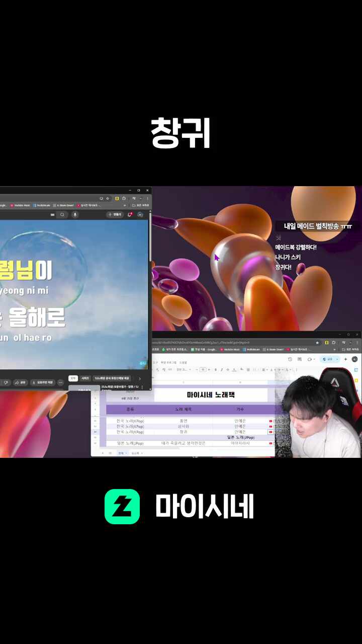
Task: Select the 내가 죽을려고 생각한것은 song cell
Action: tap(184, 443)
